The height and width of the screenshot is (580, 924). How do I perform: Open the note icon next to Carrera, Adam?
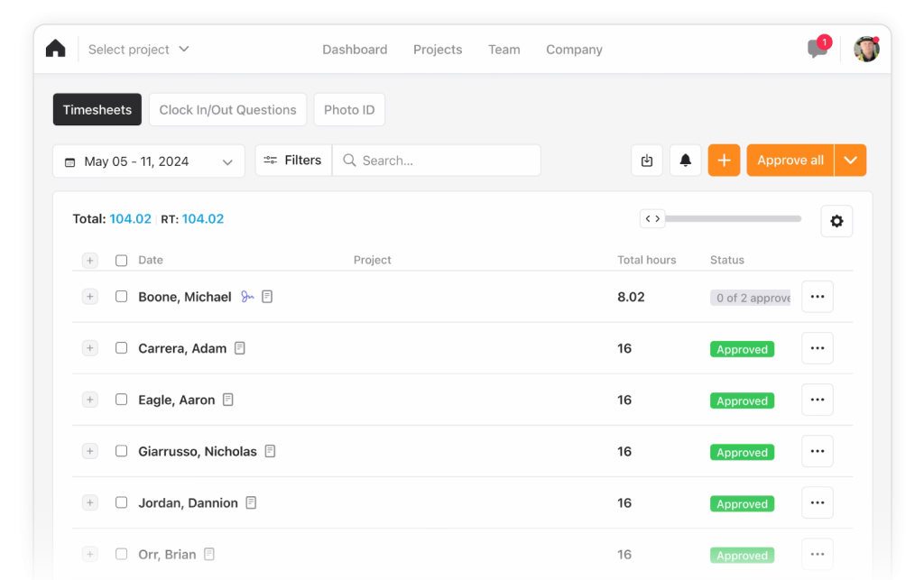click(x=240, y=348)
